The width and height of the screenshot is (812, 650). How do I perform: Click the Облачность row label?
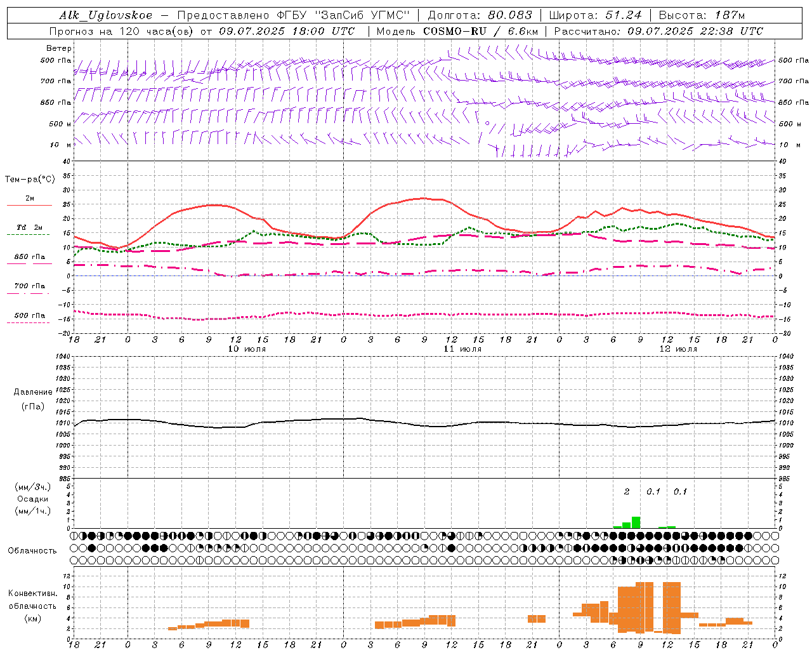pyautogui.click(x=32, y=551)
